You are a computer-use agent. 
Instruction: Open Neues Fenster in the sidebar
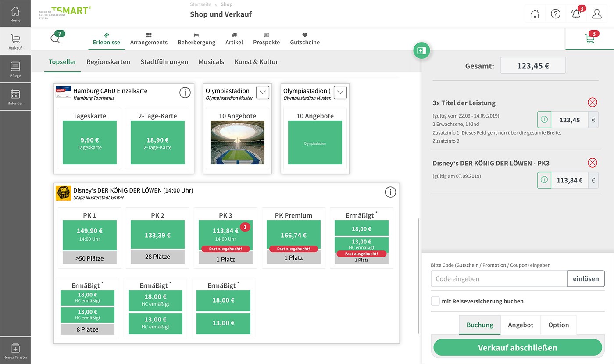[x=15, y=351]
